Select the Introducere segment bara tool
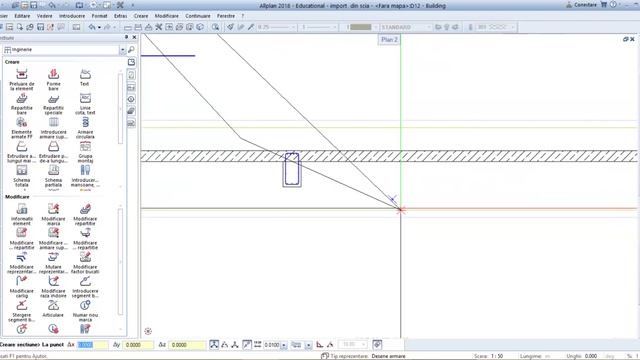640x360 pixels. pos(85,287)
